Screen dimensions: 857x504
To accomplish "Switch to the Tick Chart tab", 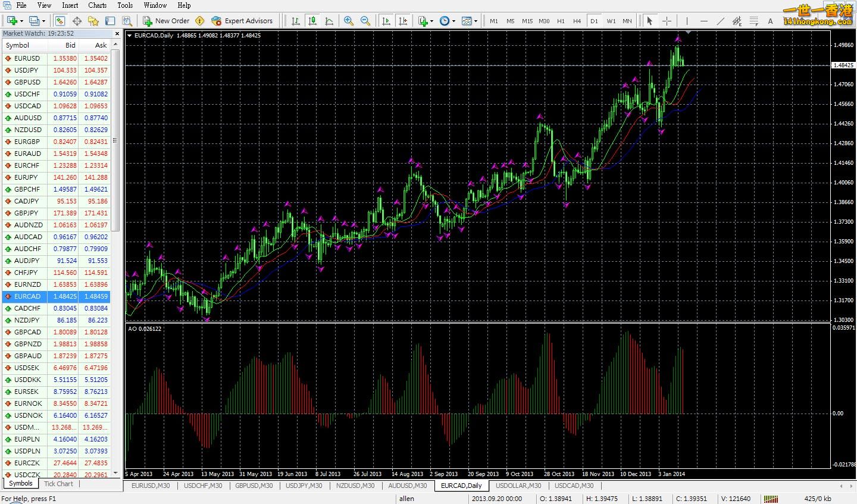I will tap(58, 484).
